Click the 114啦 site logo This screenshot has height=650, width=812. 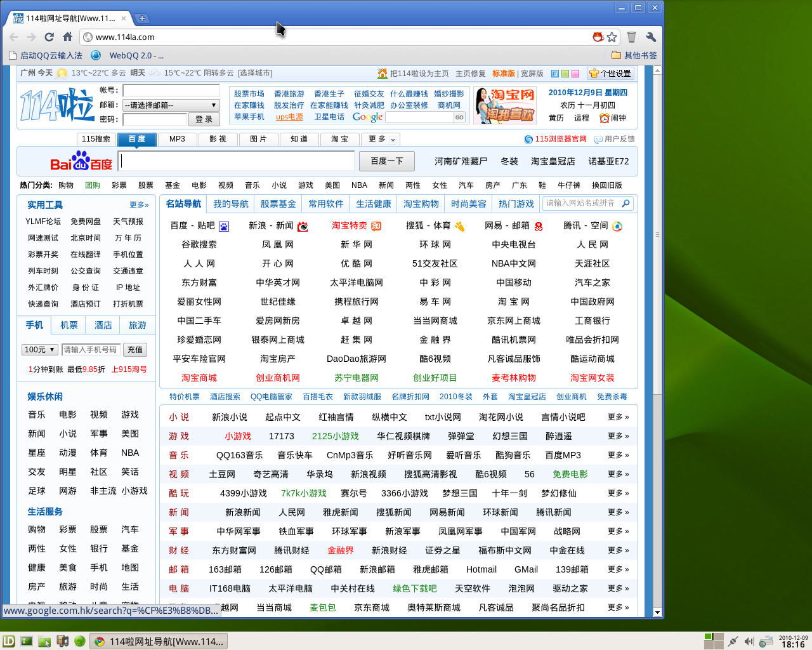pos(56,105)
